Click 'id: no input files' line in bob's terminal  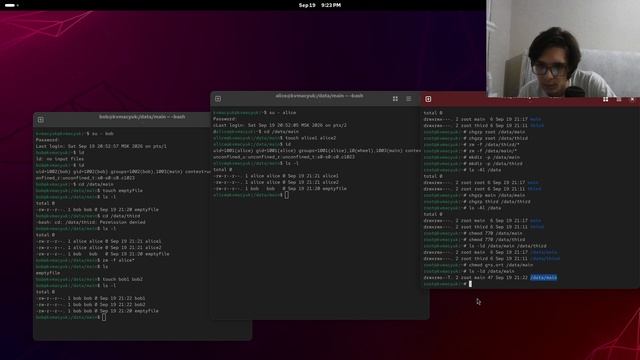[x=60, y=159]
